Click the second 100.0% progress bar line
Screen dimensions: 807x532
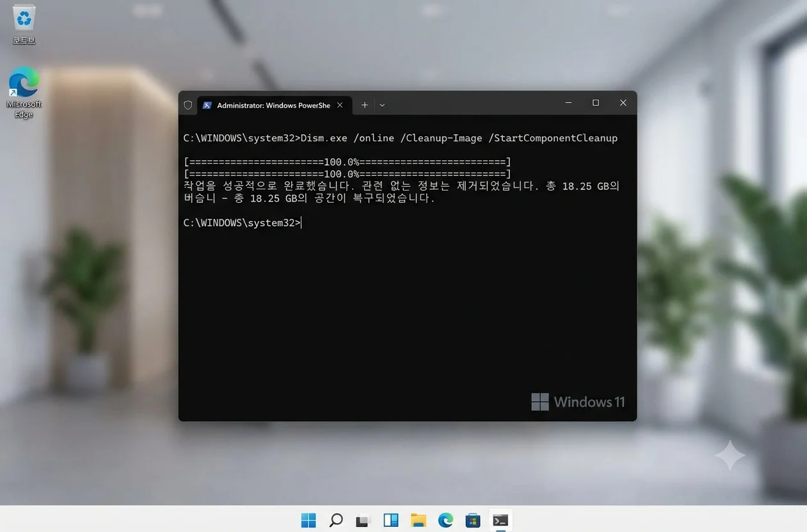[347, 174]
